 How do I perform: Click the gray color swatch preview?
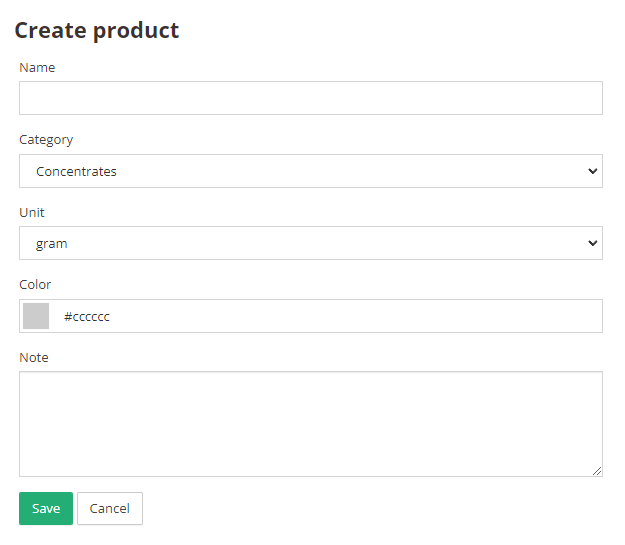coord(36,316)
